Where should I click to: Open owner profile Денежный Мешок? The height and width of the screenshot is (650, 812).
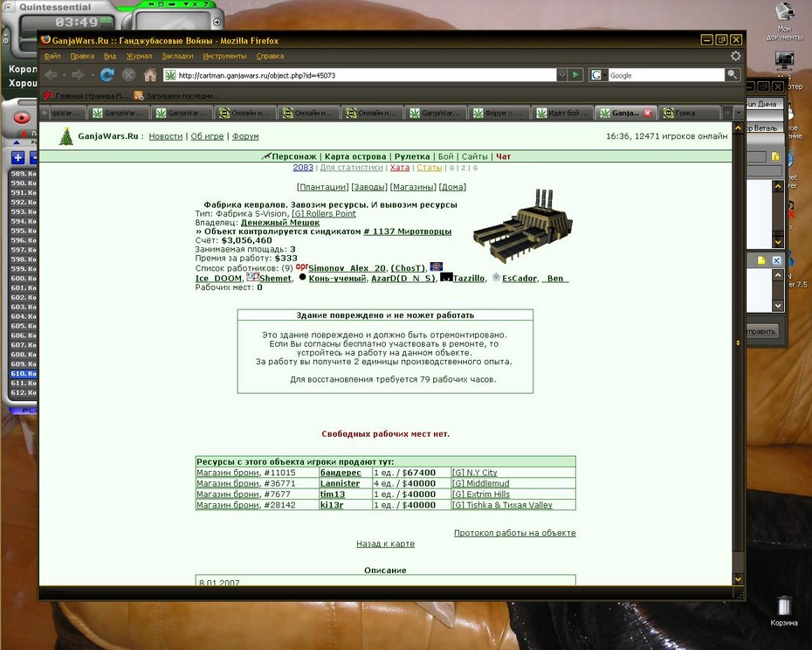pyautogui.click(x=280, y=223)
